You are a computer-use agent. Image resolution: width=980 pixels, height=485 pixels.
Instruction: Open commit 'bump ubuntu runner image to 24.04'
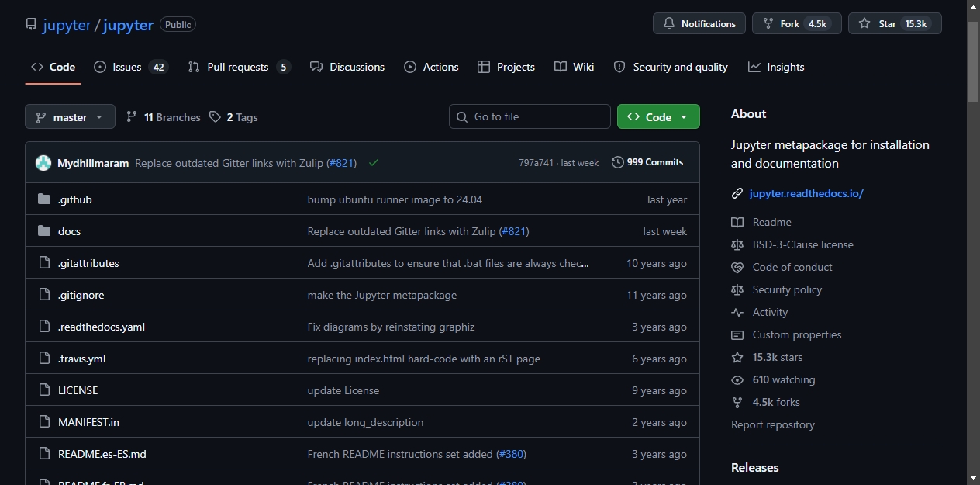click(x=395, y=199)
